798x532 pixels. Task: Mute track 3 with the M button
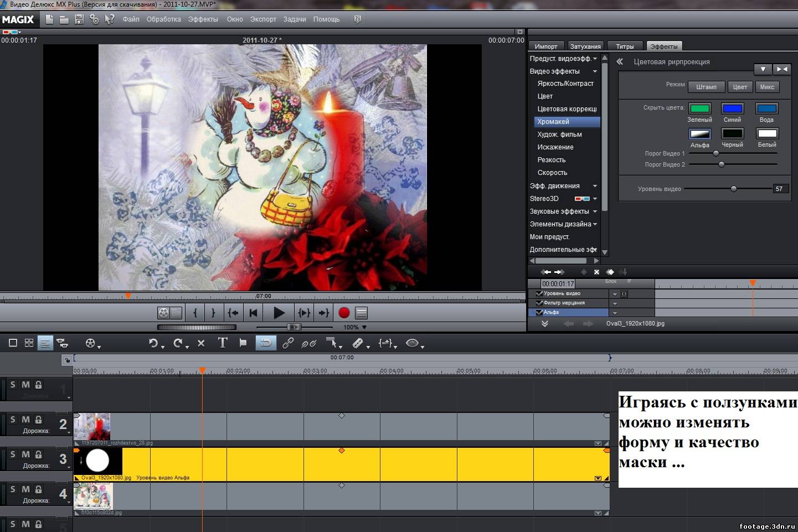[x=25, y=454]
